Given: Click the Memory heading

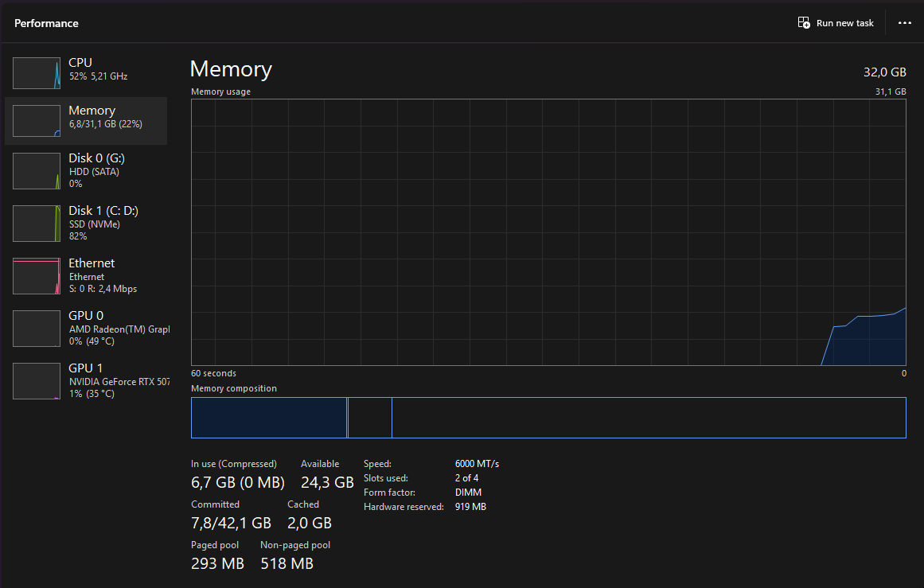Looking at the screenshot, I should pyautogui.click(x=231, y=69).
